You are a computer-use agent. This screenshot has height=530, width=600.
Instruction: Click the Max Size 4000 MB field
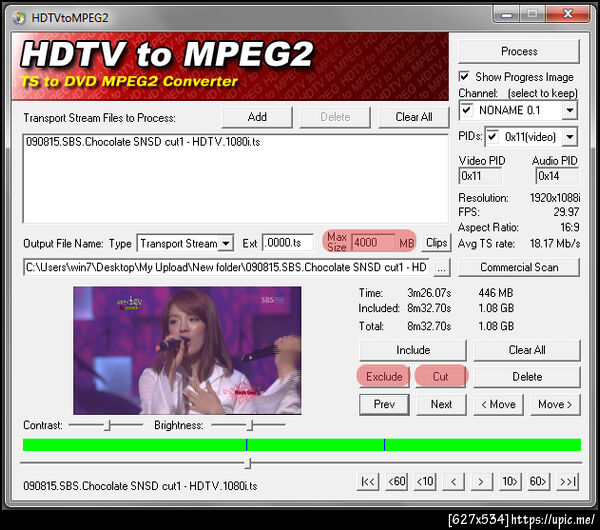[373, 243]
